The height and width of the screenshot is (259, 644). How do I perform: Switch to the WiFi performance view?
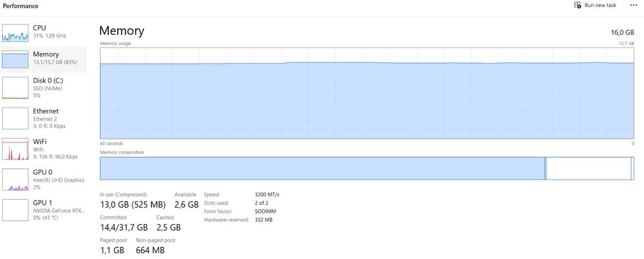(x=43, y=149)
